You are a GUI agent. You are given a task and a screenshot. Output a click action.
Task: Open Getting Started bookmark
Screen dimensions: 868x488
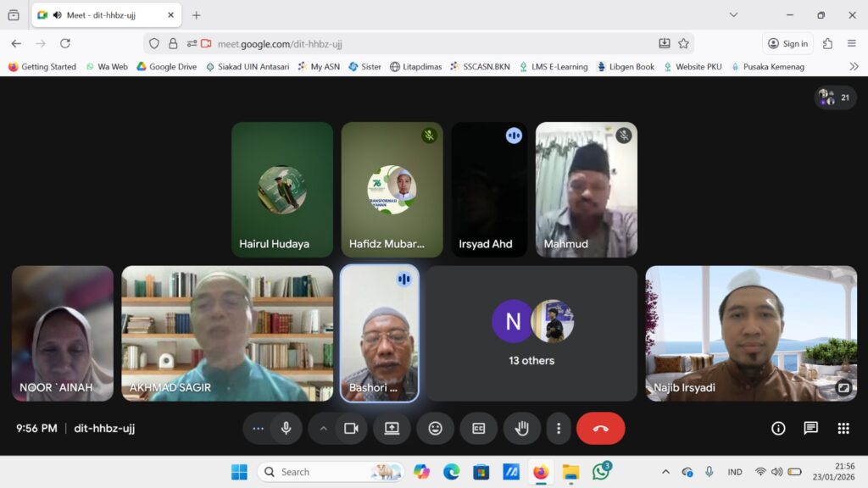click(42, 66)
